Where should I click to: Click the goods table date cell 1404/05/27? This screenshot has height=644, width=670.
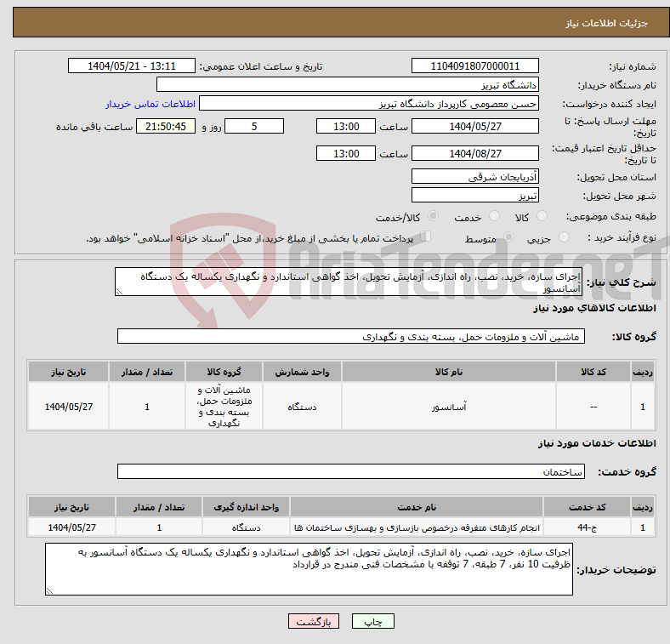point(68,407)
